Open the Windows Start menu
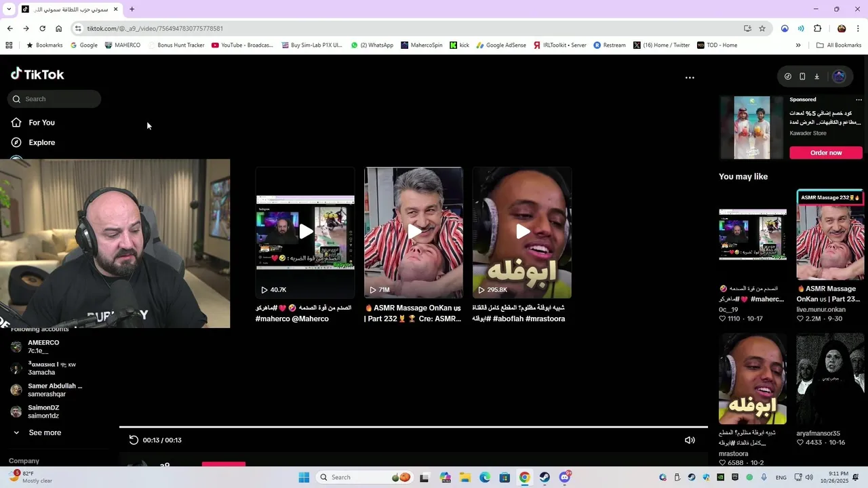This screenshot has width=868, height=488. coord(304,477)
